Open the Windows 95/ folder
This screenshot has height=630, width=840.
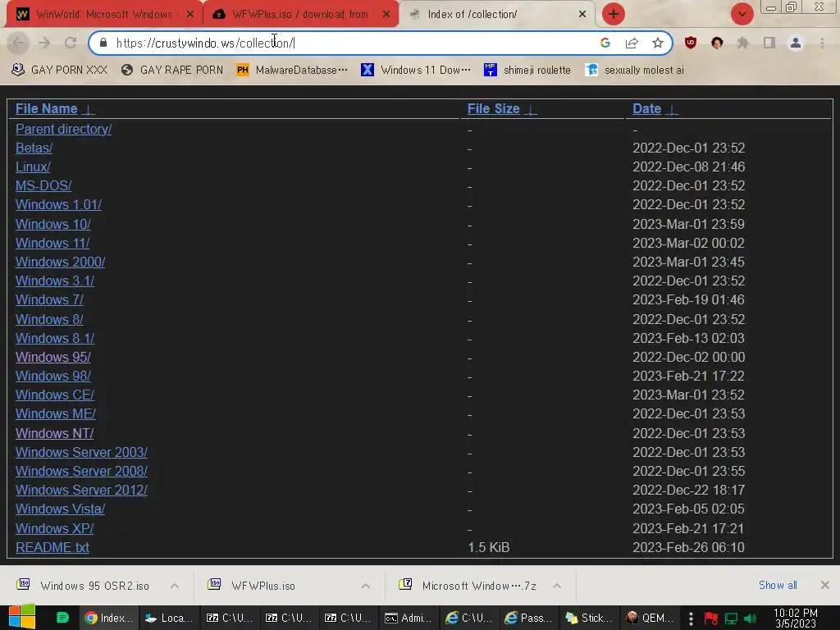pyautogui.click(x=53, y=358)
